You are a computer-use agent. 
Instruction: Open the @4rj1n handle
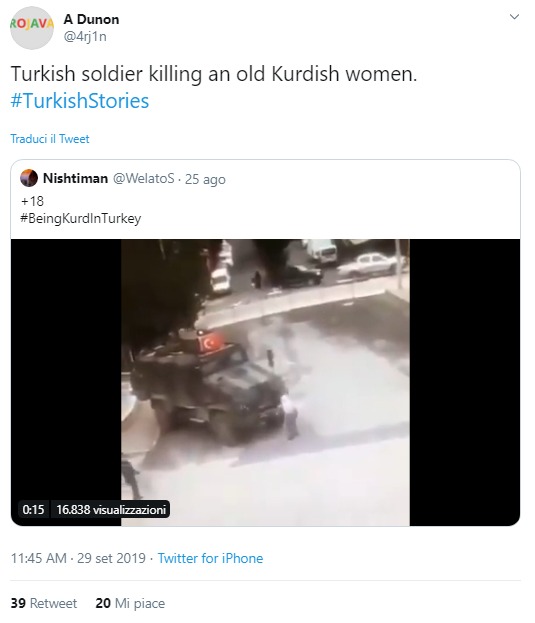coord(85,37)
